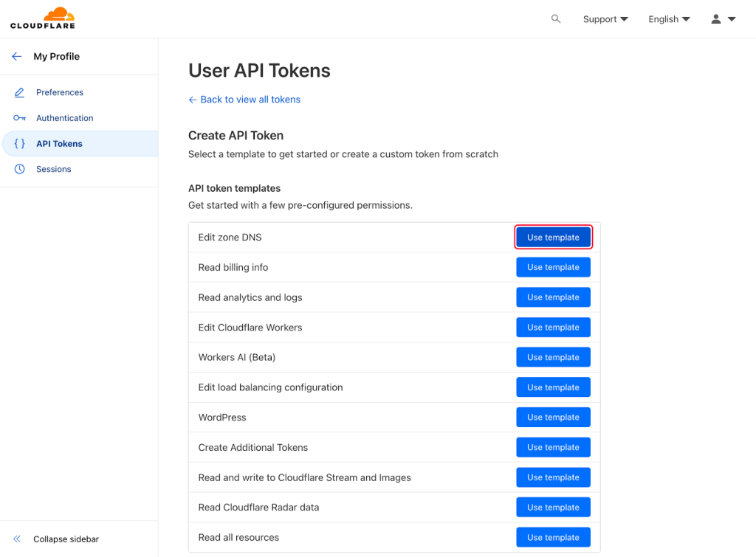756x557 pixels.
Task: Click the back arrow beside My Profile
Action: click(x=17, y=57)
